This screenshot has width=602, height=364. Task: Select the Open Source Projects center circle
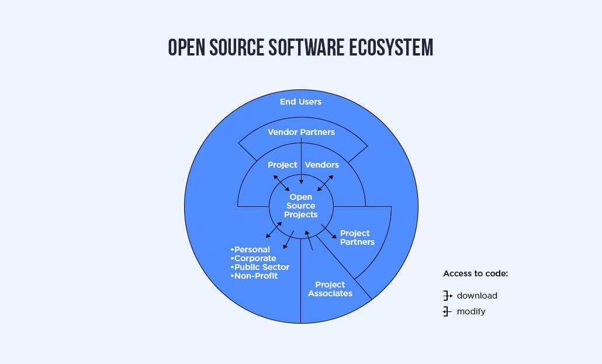(301, 206)
